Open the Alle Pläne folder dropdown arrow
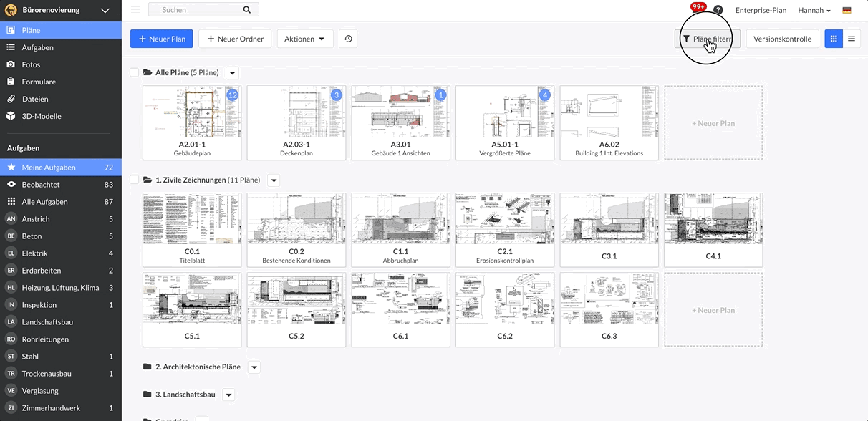The height and width of the screenshot is (421, 868). click(232, 73)
